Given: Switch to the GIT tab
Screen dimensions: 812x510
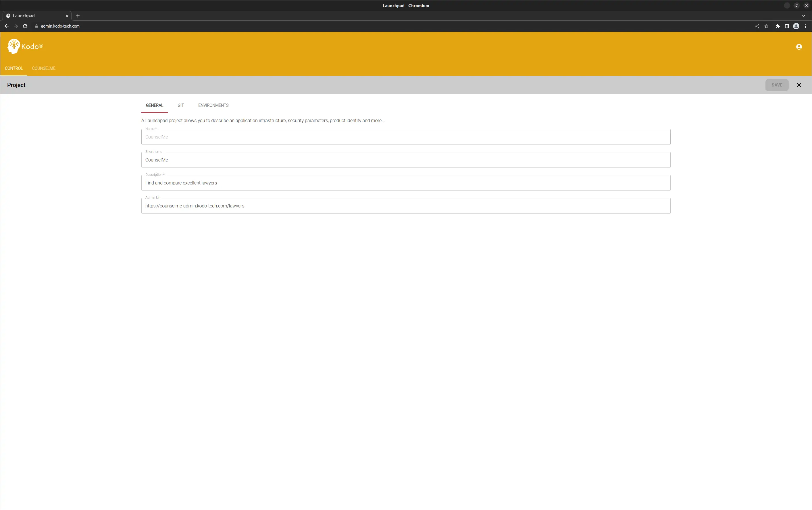Looking at the screenshot, I should [x=181, y=105].
